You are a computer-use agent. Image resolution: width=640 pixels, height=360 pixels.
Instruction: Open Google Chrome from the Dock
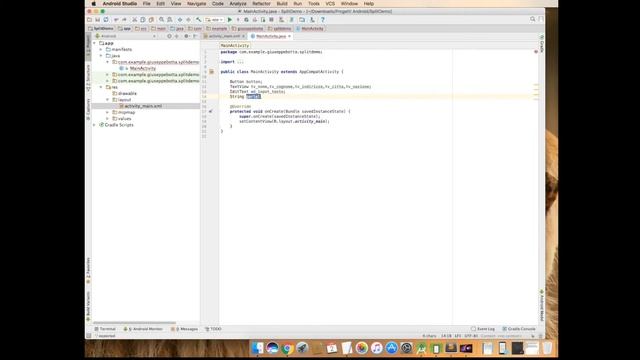coord(287,348)
